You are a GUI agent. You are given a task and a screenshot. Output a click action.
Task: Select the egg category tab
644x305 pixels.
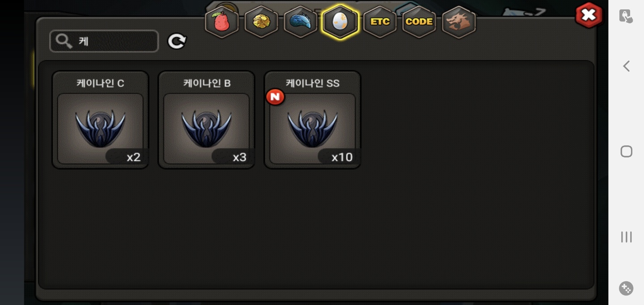pos(340,21)
